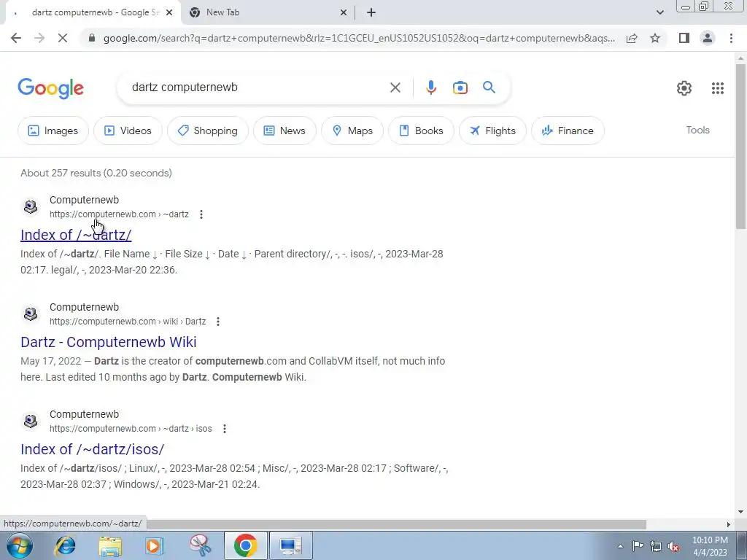The image size is (747, 560).
Task: Open the Windows Start button
Action: tap(19, 545)
